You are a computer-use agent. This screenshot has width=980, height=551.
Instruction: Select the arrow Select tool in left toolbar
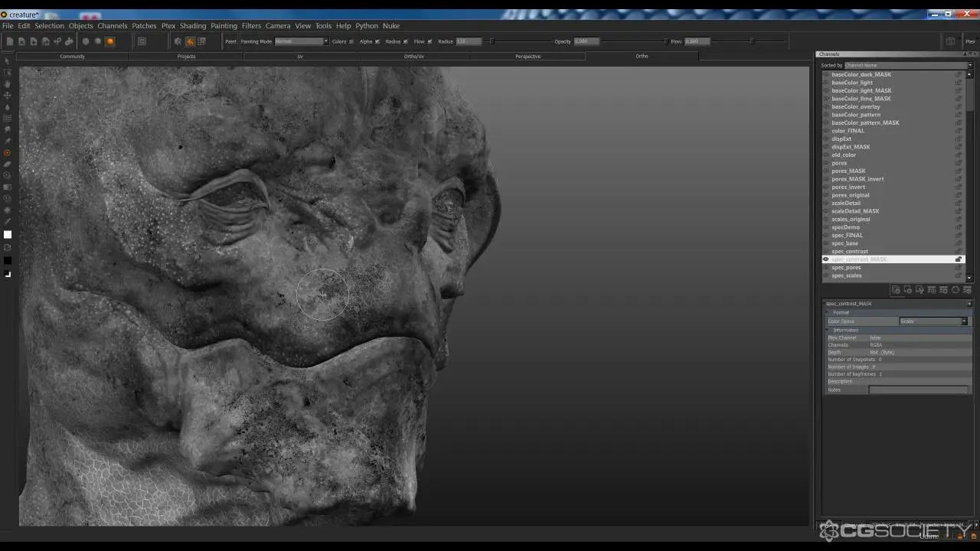8,61
